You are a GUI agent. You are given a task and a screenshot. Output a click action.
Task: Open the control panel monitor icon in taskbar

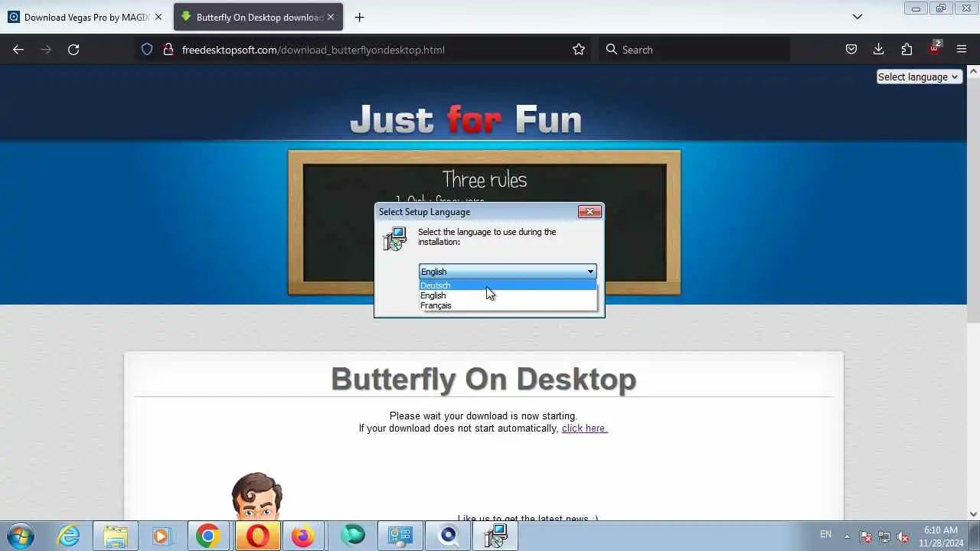tap(400, 536)
